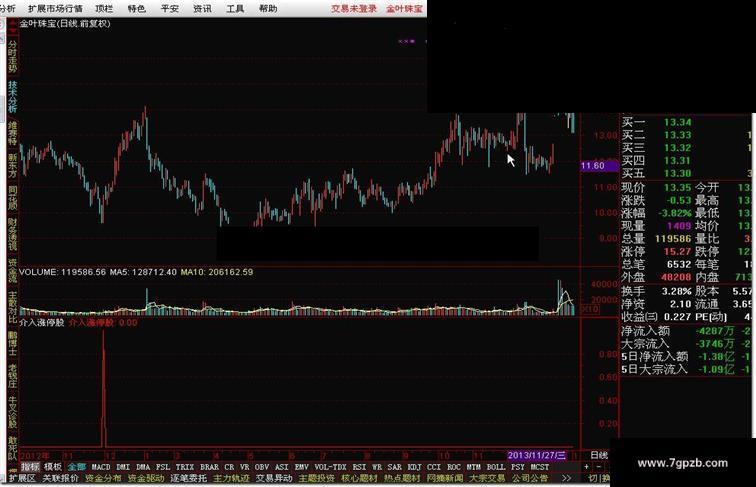Screen dimensions: 756x487
Task: Select the 模板 tab at bottom
Action: pos(53,467)
